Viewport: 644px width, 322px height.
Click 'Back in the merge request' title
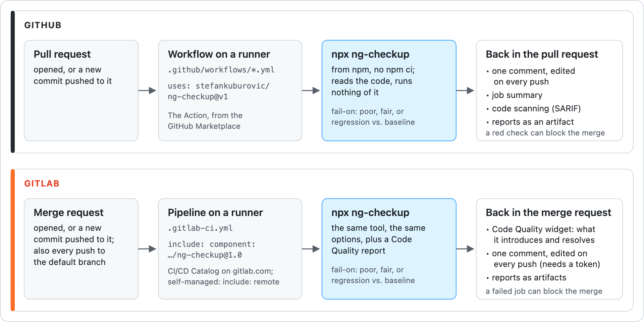[548, 213]
